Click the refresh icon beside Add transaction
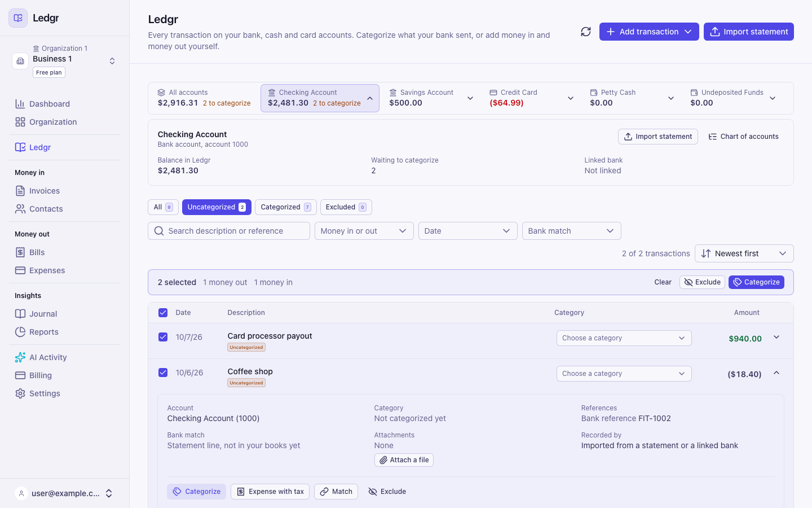 click(586, 32)
